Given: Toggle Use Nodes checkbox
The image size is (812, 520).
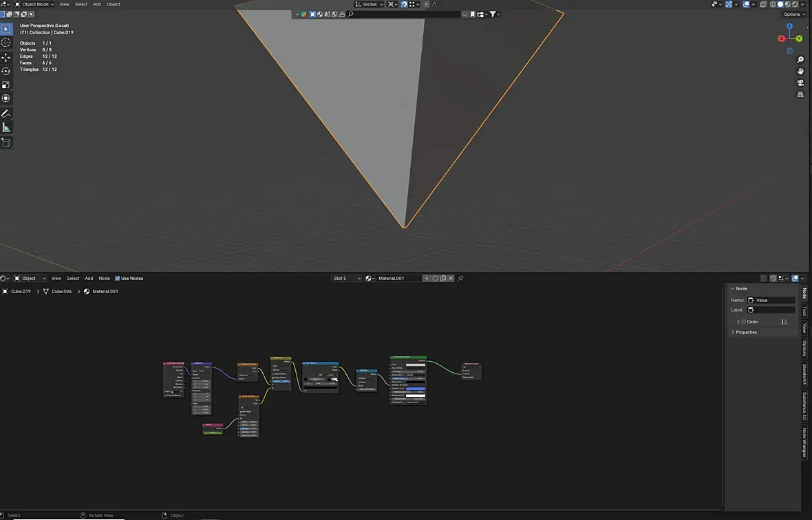Looking at the screenshot, I should (x=118, y=279).
